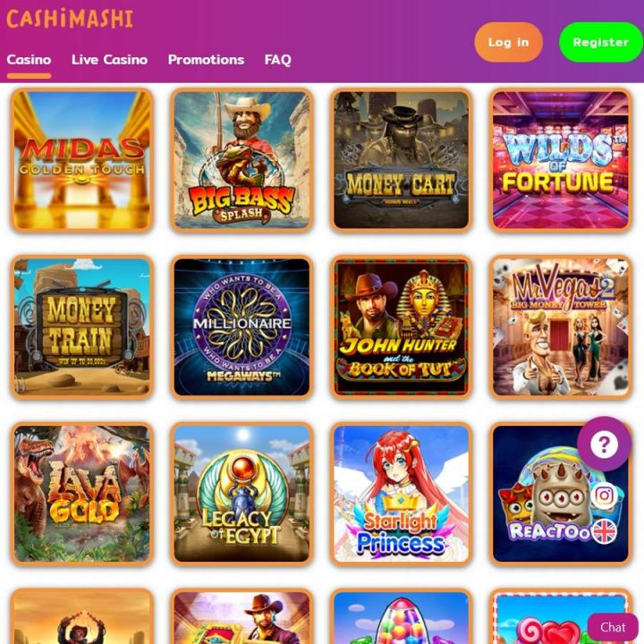
Task: Click the CashiMashi logo
Action: click(70, 19)
